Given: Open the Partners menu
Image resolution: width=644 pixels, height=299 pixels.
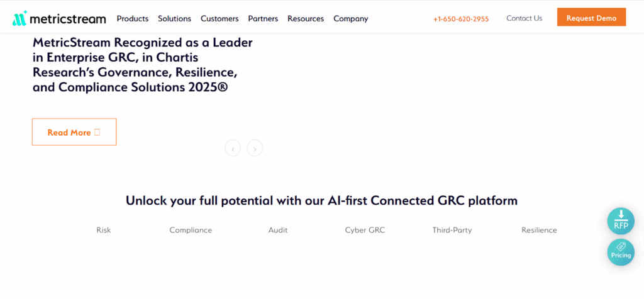Looking at the screenshot, I should [263, 19].
